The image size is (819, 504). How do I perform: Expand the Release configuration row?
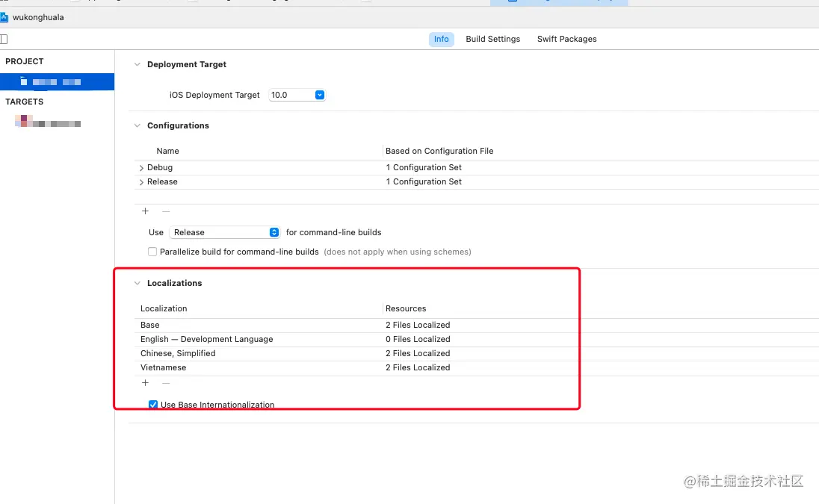coord(141,182)
